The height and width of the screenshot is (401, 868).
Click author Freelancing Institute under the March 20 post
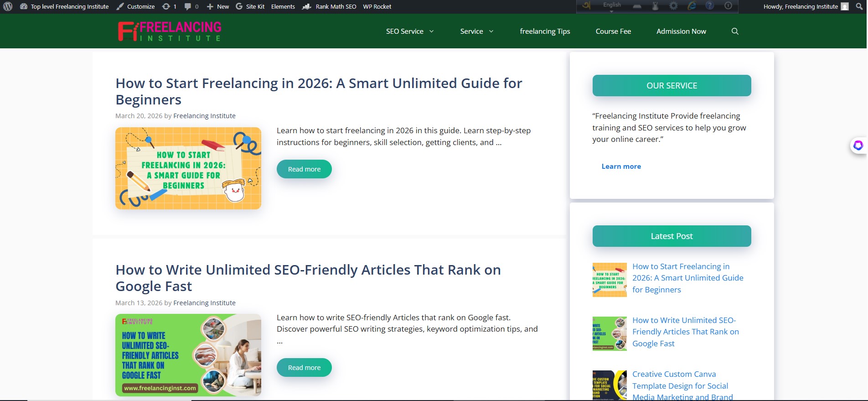[204, 116]
